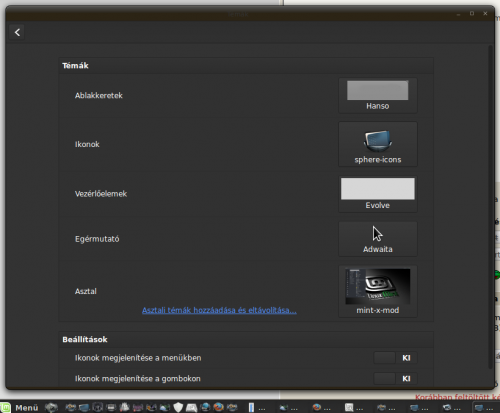Go back using the left arrow button
The image size is (500, 413).
[17, 32]
